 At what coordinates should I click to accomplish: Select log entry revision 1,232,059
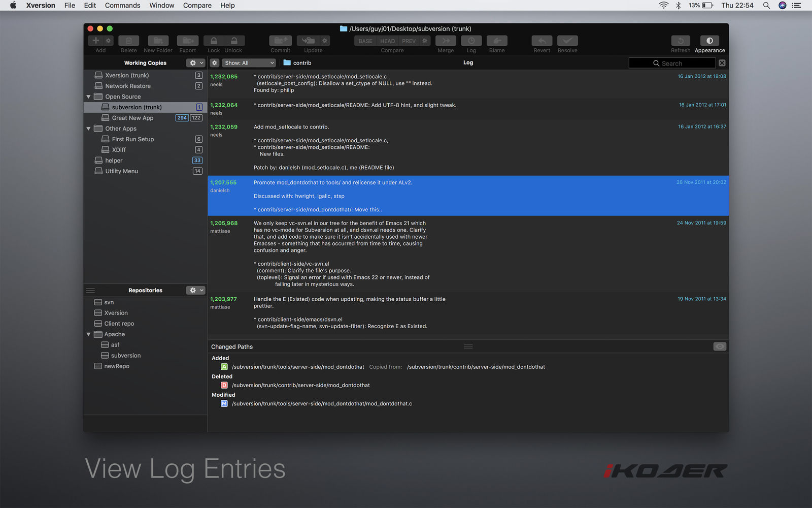click(468, 148)
